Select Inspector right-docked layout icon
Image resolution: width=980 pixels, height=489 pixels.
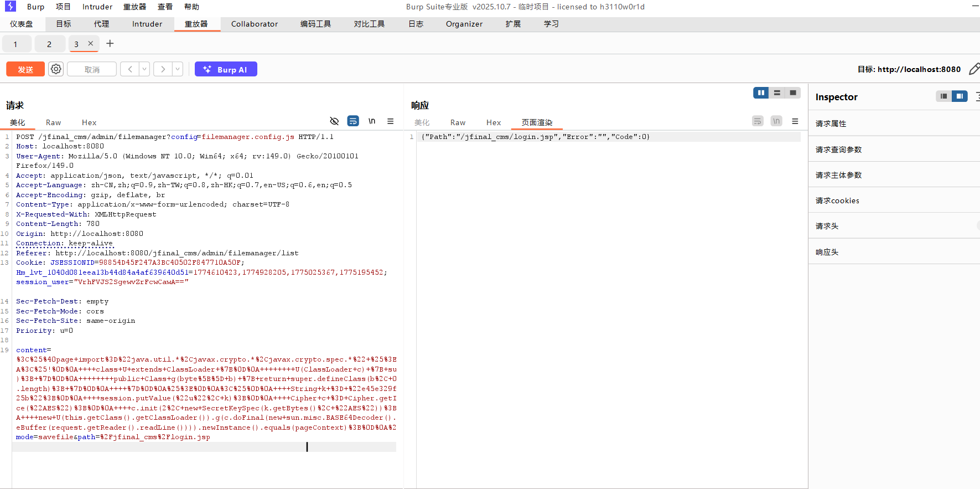click(960, 96)
